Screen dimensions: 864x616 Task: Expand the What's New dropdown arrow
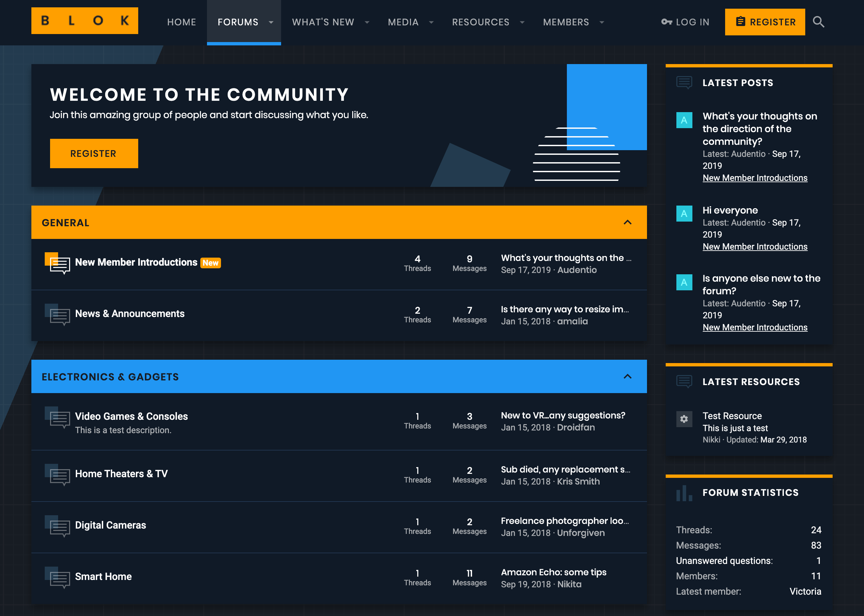tap(367, 22)
